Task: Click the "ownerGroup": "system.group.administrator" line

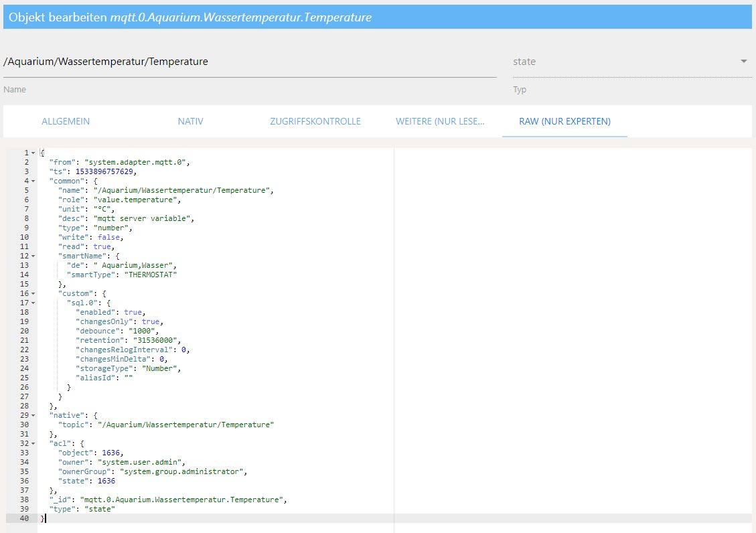Action: pyautogui.click(x=153, y=472)
